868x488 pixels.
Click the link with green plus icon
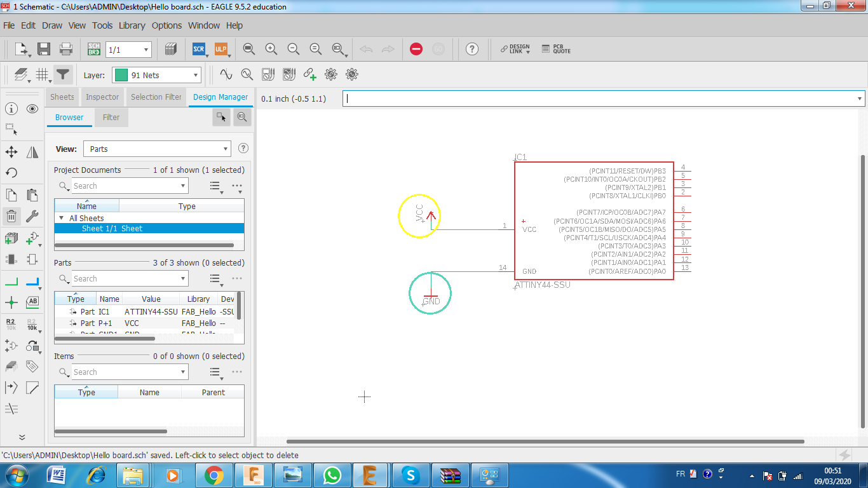tap(309, 74)
